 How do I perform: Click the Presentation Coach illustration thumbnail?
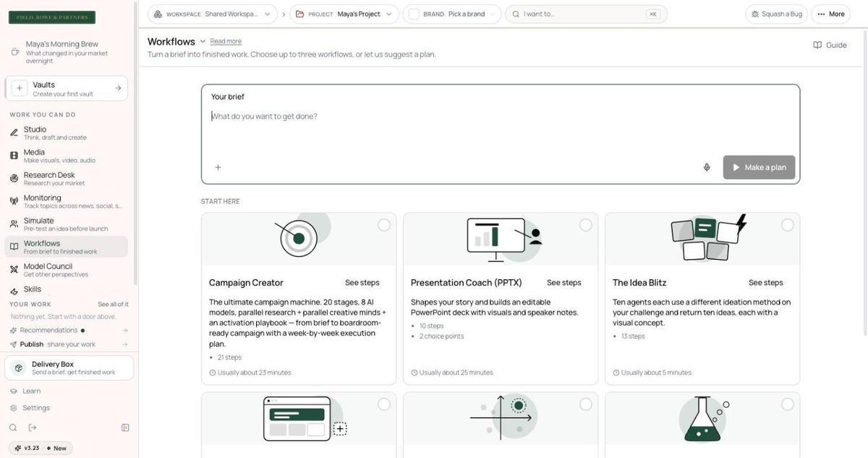501,239
